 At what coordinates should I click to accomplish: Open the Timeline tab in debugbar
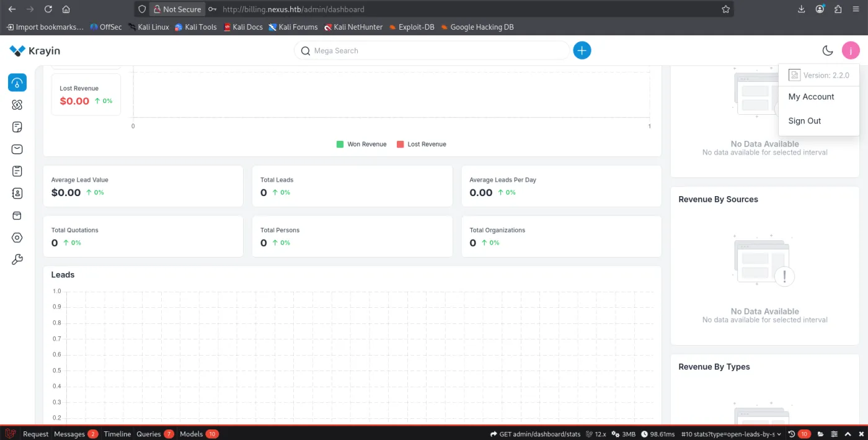click(x=117, y=434)
